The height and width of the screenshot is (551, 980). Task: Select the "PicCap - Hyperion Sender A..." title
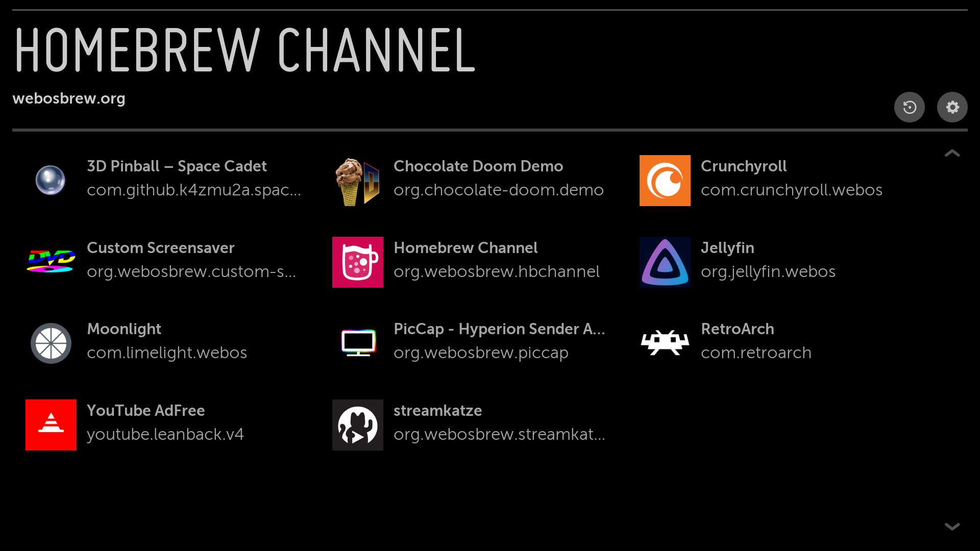click(x=499, y=329)
